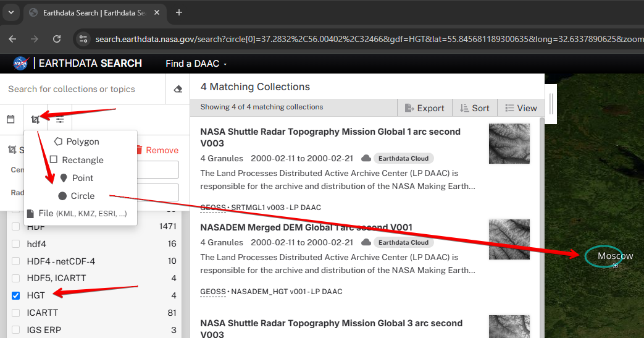Select the Earthdata Search browser tab

click(95, 13)
